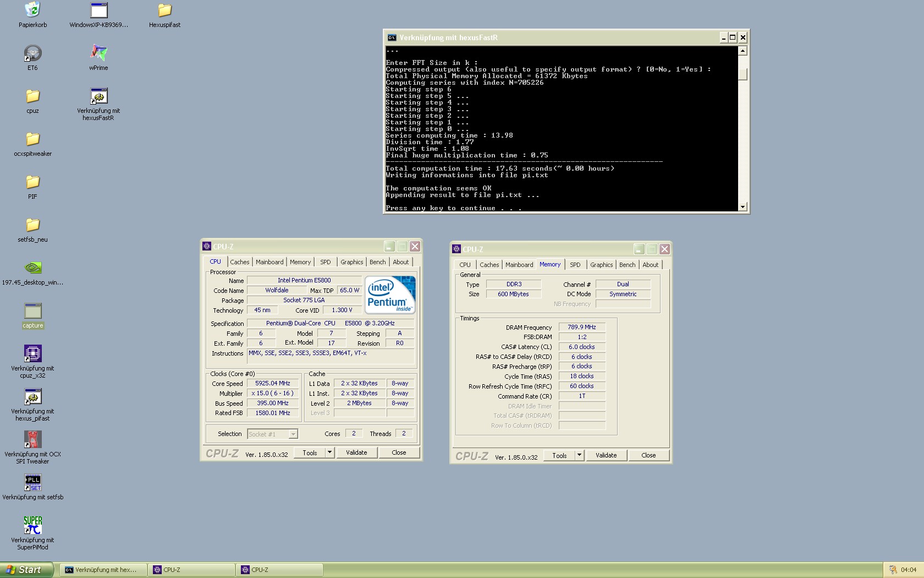Click console scrollbar up arrow
This screenshot has width=924, height=578.
pyautogui.click(x=743, y=51)
